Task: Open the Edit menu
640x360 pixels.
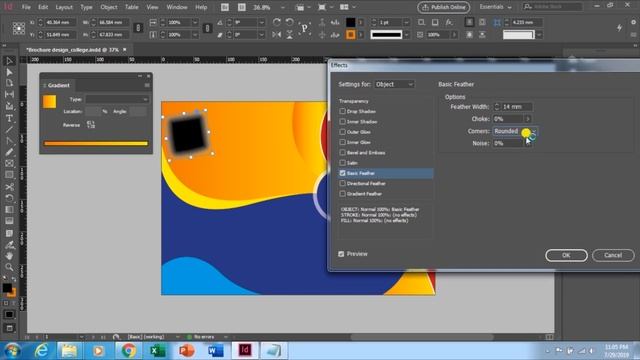Action: 43,7
